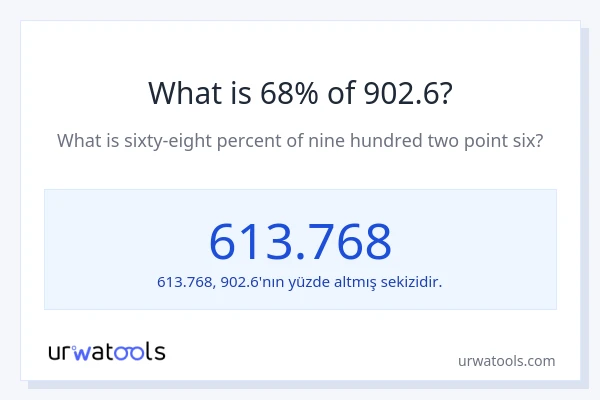600x400 pixels.
Task: Click the word 'What' in the subtitle
Action: pos(77,140)
